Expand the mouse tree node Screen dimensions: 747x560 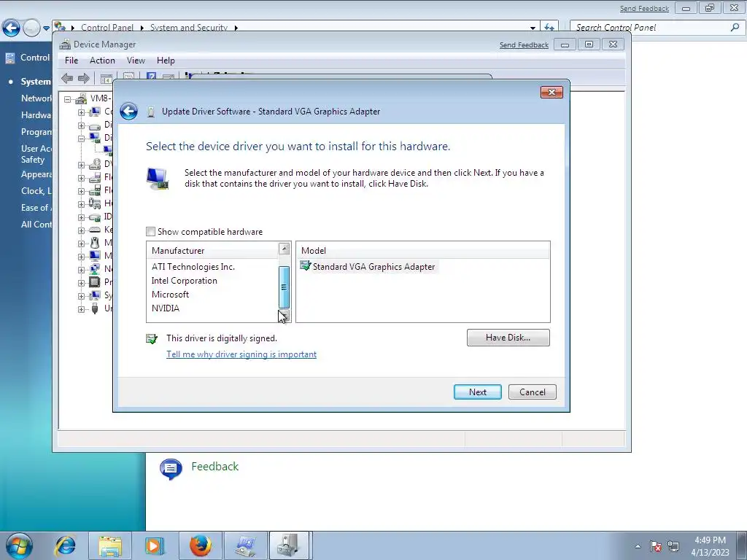point(82,244)
